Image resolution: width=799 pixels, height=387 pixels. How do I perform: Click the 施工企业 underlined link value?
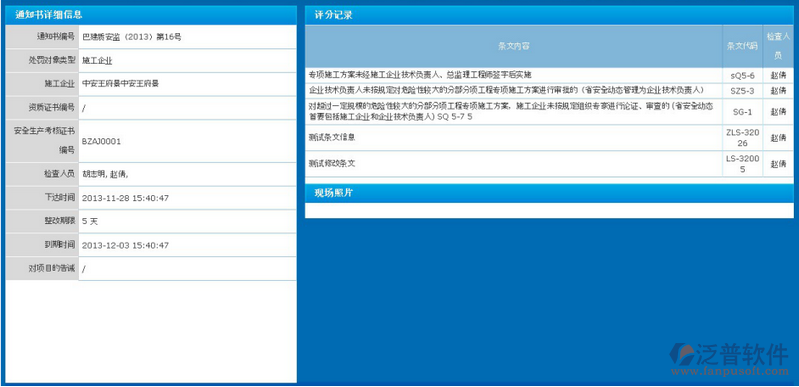(97, 60)
